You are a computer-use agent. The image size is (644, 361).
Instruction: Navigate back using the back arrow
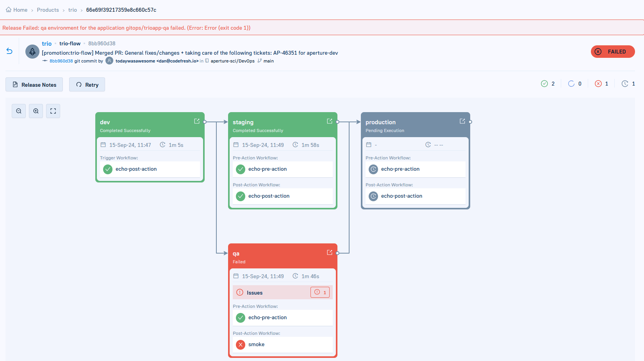[x=9, y=51]
